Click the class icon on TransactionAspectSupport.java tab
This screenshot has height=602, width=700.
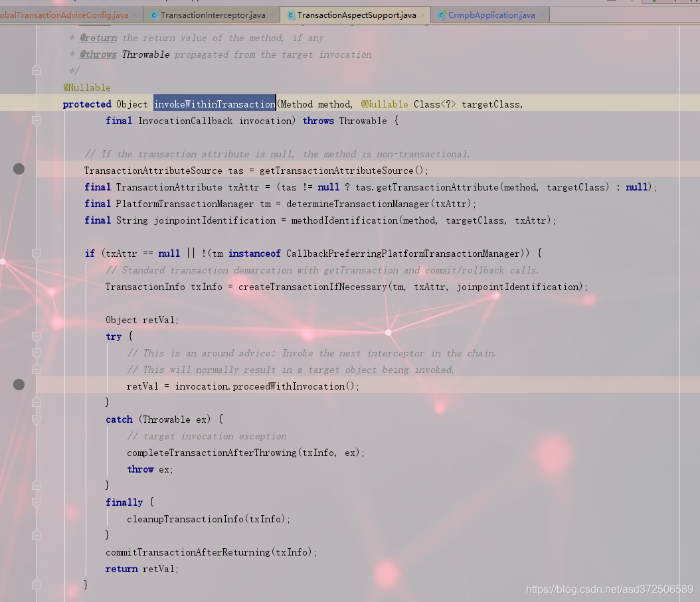291,16
